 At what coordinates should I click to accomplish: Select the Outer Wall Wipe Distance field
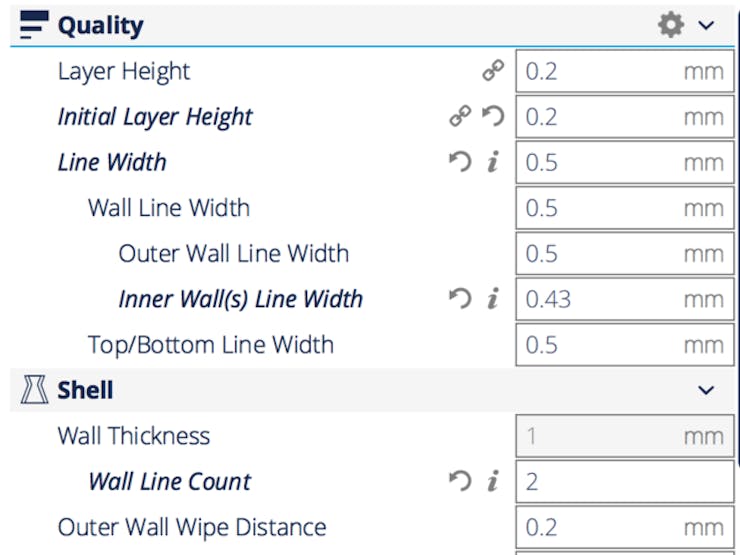(625, 527)
